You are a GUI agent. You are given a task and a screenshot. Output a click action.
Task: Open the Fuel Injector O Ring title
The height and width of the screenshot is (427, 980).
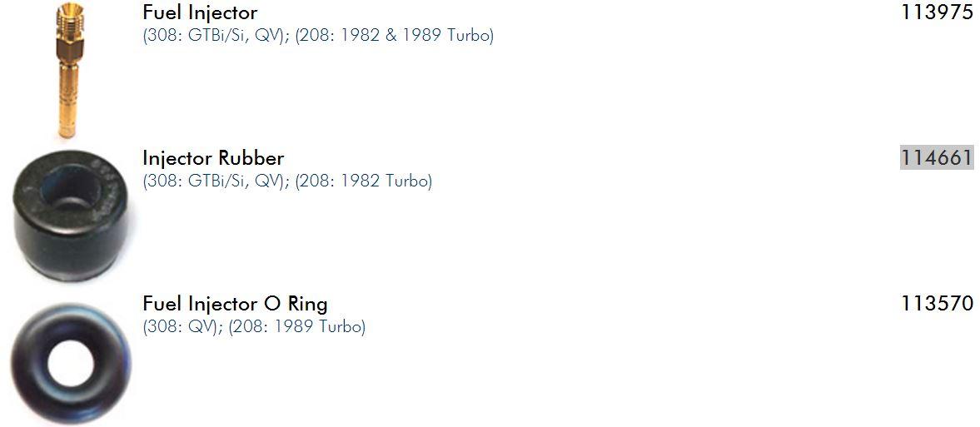point(235,303)
